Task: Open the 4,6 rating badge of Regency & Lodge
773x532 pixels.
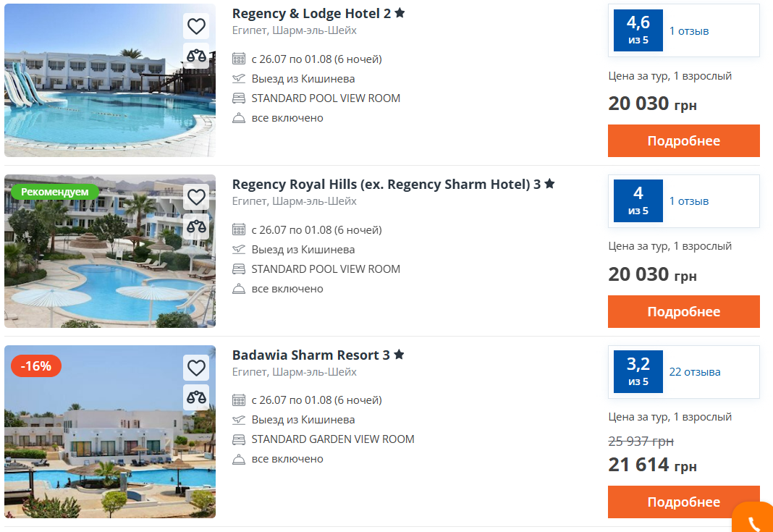Action: tap(638, 30)
